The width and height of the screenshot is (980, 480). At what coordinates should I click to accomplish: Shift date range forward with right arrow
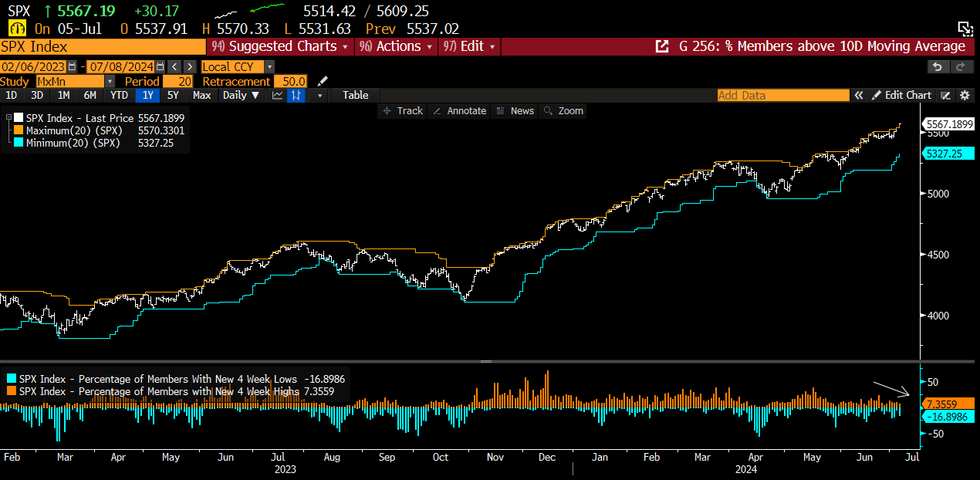[x=190, y=67]
